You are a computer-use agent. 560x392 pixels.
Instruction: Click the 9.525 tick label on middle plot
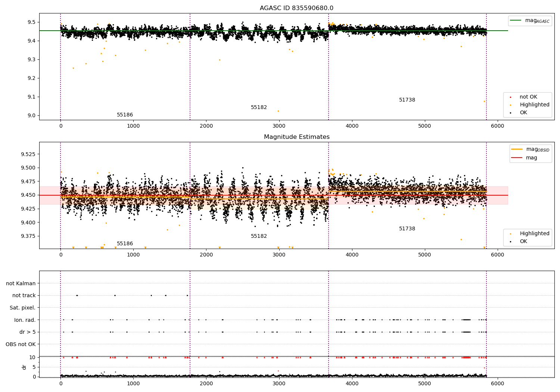tap(28, 154)
